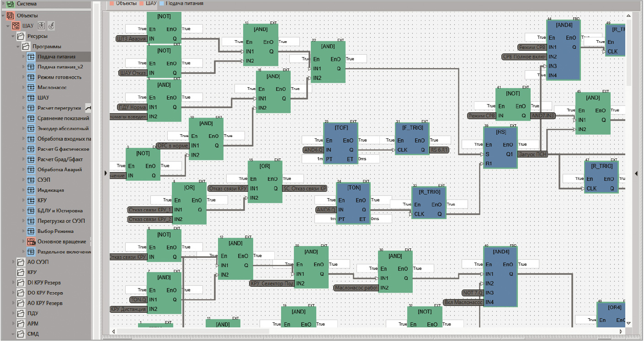Click the vertical scrollbar of the diagram
Viewport: 644px width, 342px height.
(629, 53)
